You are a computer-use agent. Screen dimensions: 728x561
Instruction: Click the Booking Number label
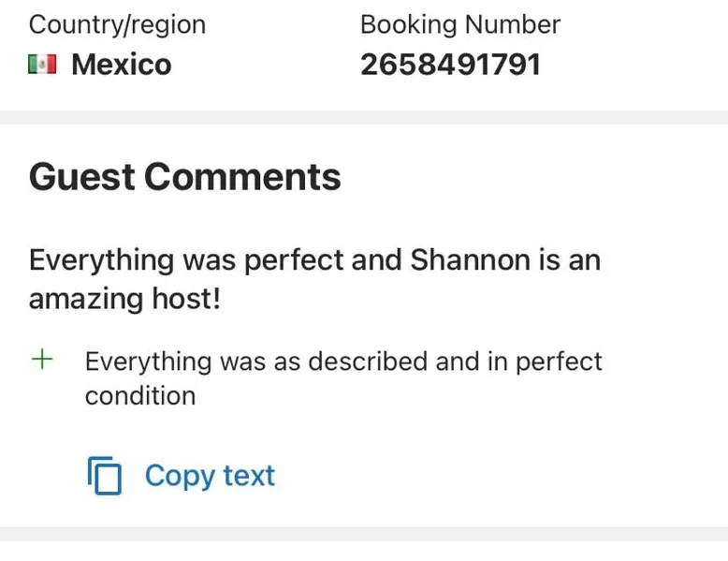[459, 24]
